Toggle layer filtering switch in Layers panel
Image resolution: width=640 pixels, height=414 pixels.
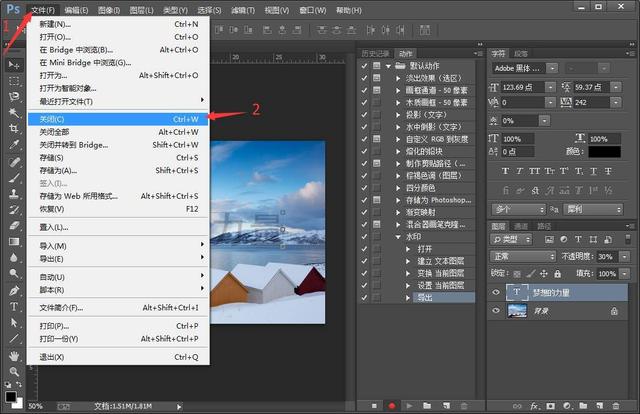click(628, 239)
